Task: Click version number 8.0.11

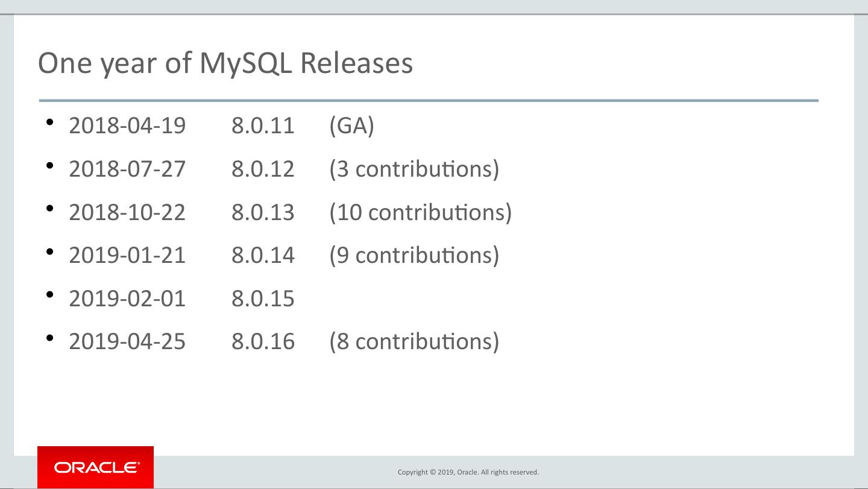Action: point(263,126)
